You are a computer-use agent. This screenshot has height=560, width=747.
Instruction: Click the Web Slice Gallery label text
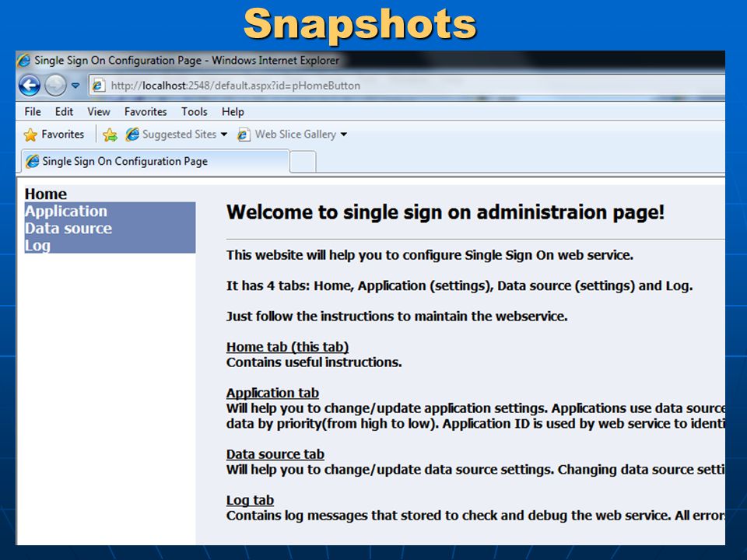click(x=296, y=135)
